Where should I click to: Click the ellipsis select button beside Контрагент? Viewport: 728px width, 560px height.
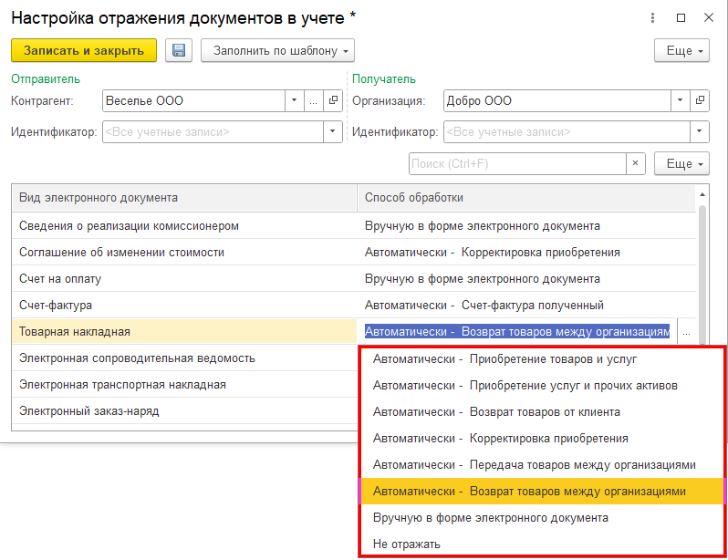[x=313, y=100]
